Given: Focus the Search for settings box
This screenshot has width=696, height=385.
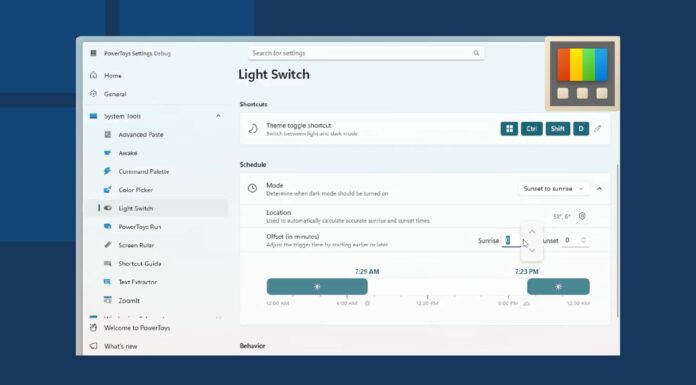Looking at the screenshot, I should coord(366,53).
